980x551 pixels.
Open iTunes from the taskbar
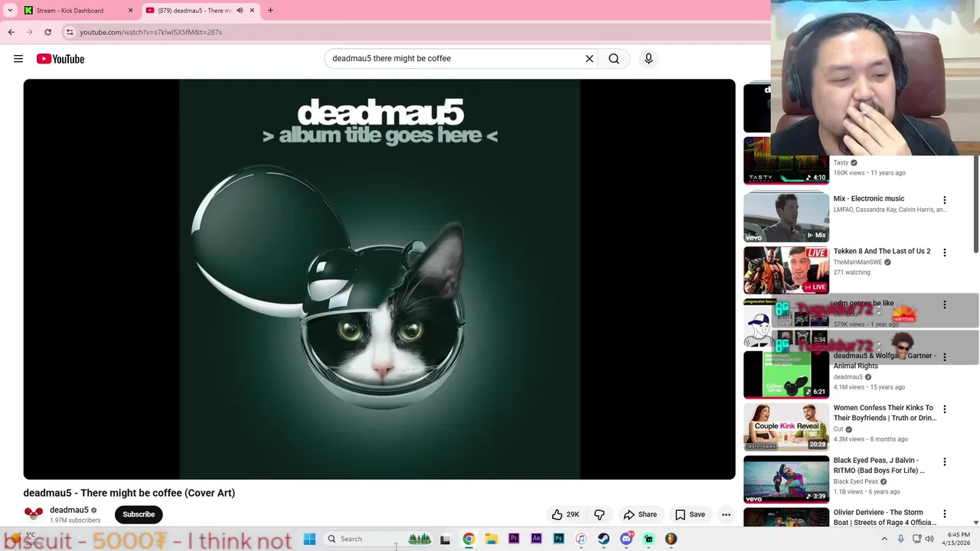tap(581, 539)
